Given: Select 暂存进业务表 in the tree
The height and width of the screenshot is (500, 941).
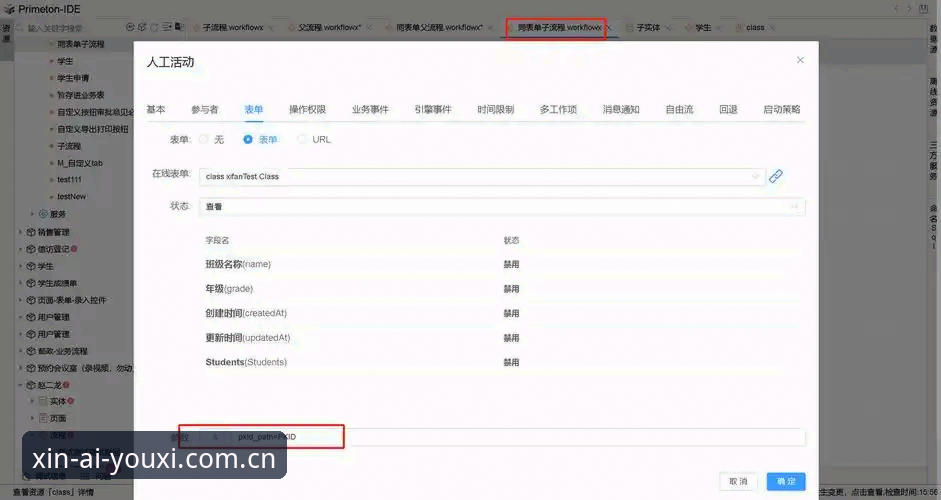Looking at the screenshot, I should [80, 95].
